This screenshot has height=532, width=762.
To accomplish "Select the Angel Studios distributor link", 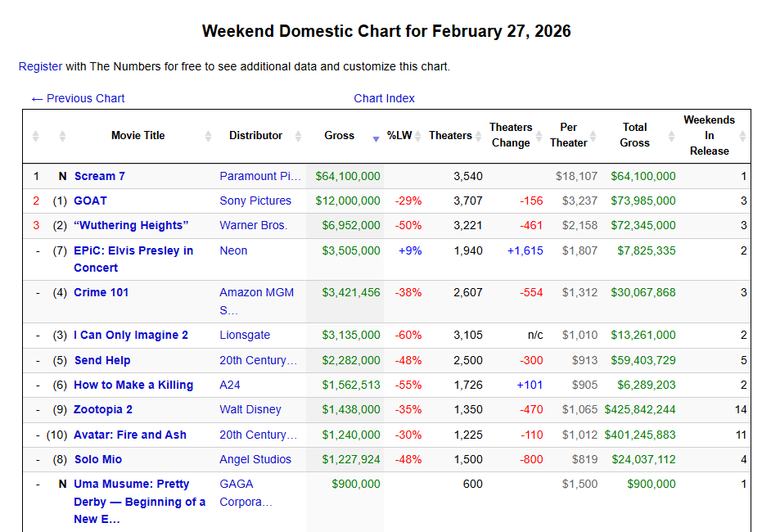I will click(x=255, y=460).
